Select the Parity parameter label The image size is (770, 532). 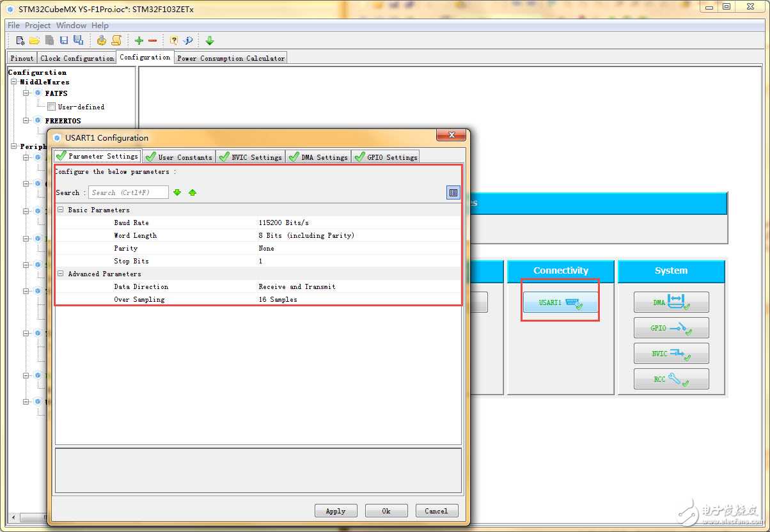click(125, 248)
